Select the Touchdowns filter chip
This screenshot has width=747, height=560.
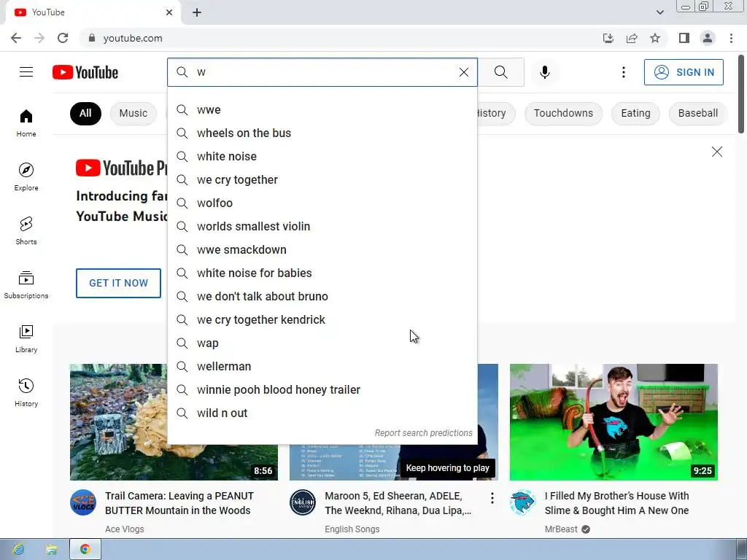(563, 113)
